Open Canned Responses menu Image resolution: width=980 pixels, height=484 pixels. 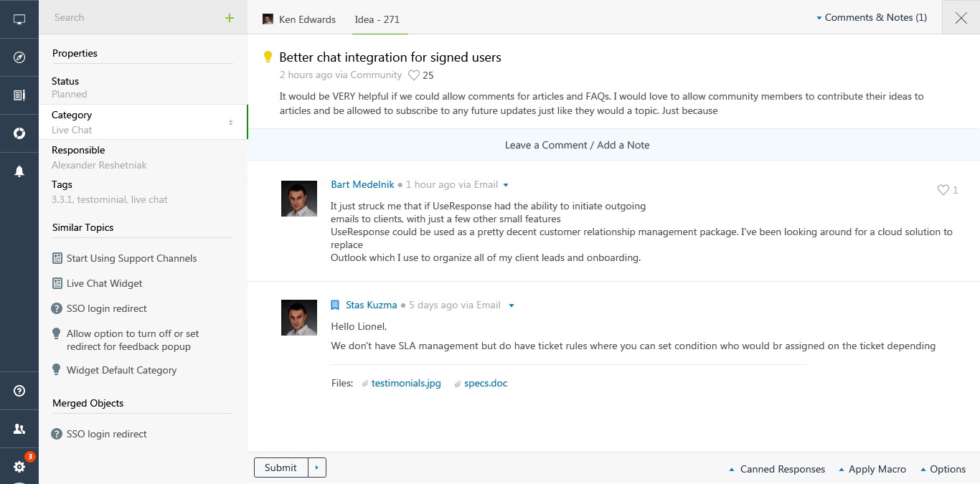point(777,469)
